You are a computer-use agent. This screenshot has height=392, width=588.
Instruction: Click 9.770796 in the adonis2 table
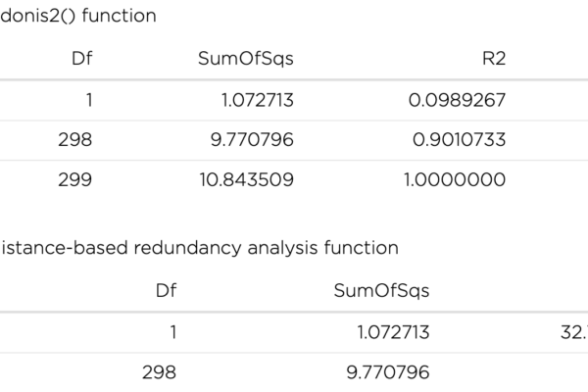[x=252, y=139]
